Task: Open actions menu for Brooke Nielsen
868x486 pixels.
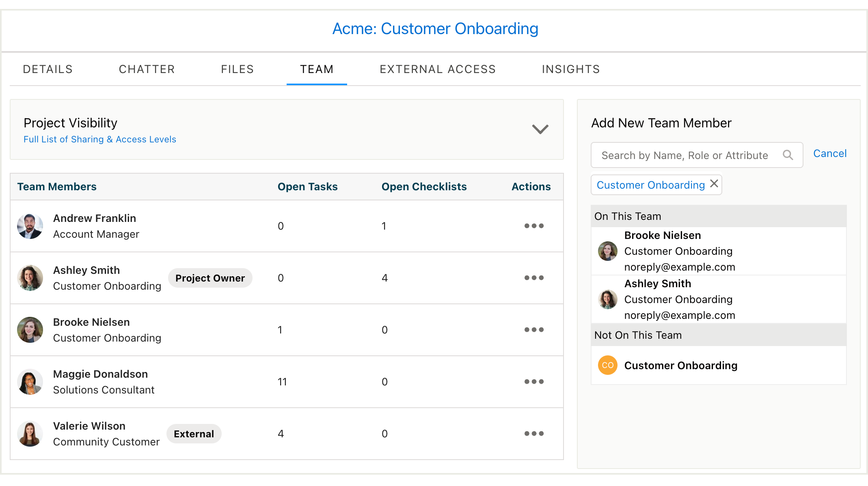Action: pos(534,330)
